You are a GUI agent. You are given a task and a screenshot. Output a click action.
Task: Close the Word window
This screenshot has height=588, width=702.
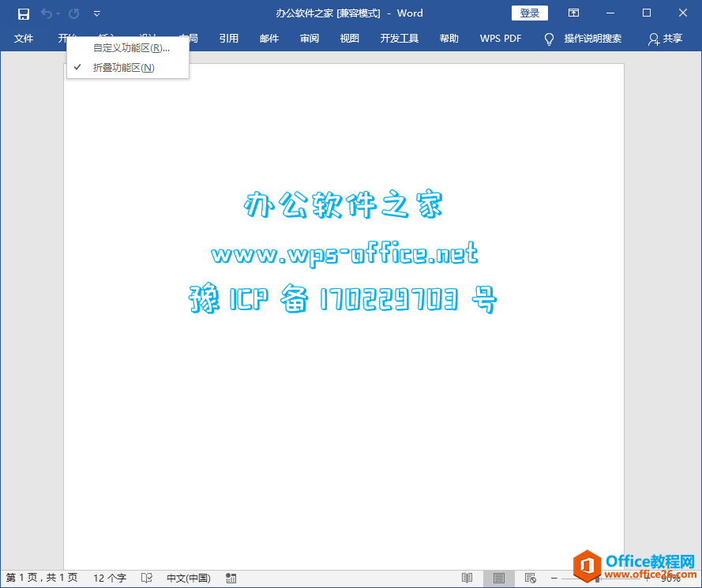(x=683, y=13)
